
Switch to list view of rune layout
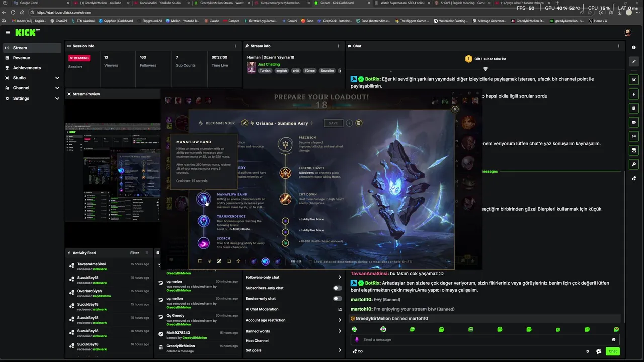[x=293, y=262]
